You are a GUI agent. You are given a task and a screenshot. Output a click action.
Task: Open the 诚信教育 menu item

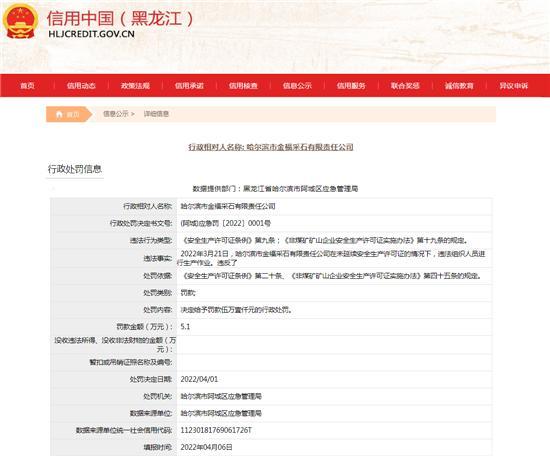click(x=459, y=86)
